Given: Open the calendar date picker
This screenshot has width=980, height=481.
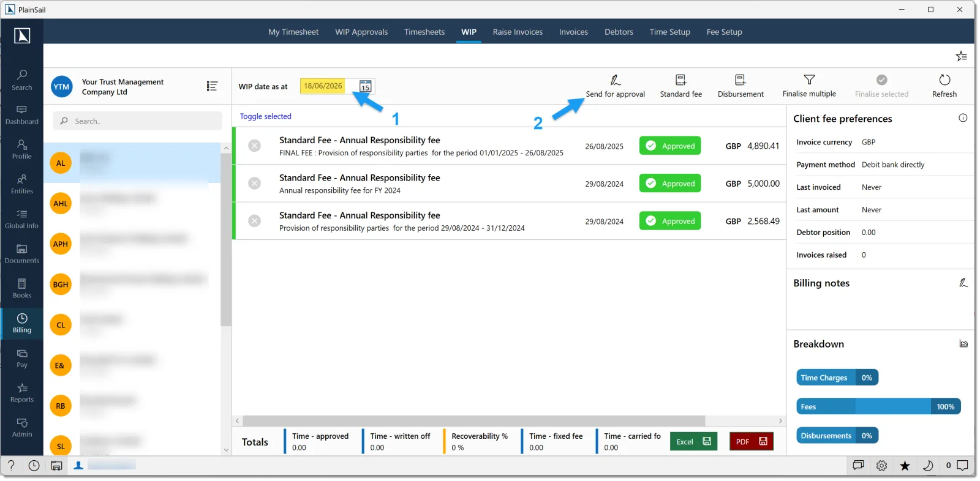Looking at the screenshot, I should 365,86.
